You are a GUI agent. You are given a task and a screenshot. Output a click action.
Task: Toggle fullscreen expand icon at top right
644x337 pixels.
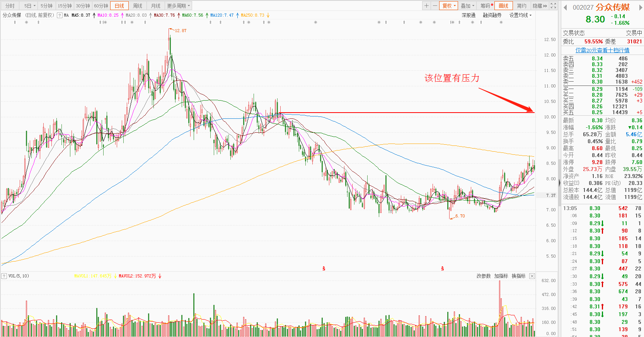pyautogui.click(x=554, y=6)
